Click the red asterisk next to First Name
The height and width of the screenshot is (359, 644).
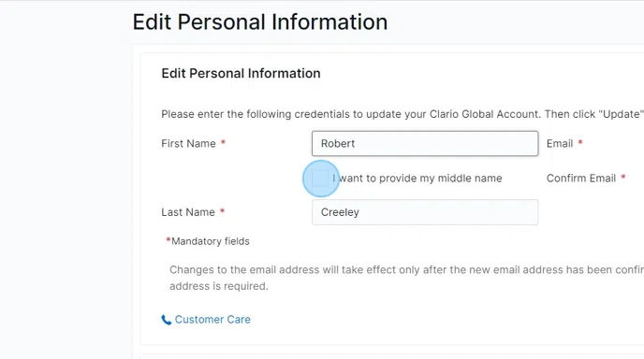tap(223, 142)
